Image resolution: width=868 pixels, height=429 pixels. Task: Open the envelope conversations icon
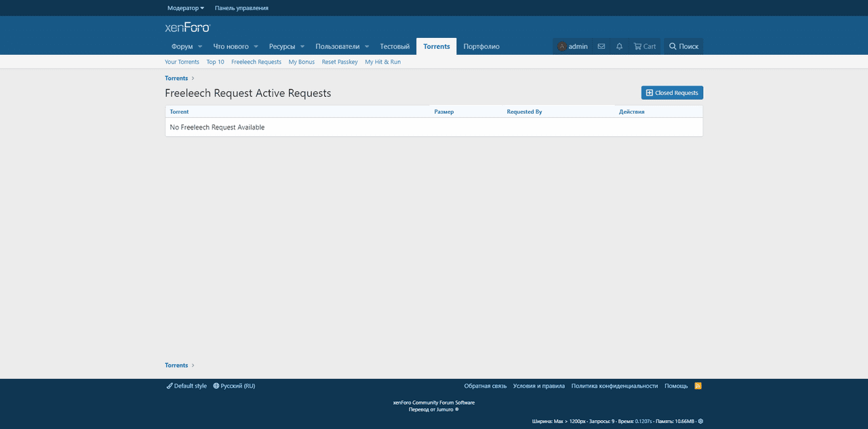click(601, 47)
